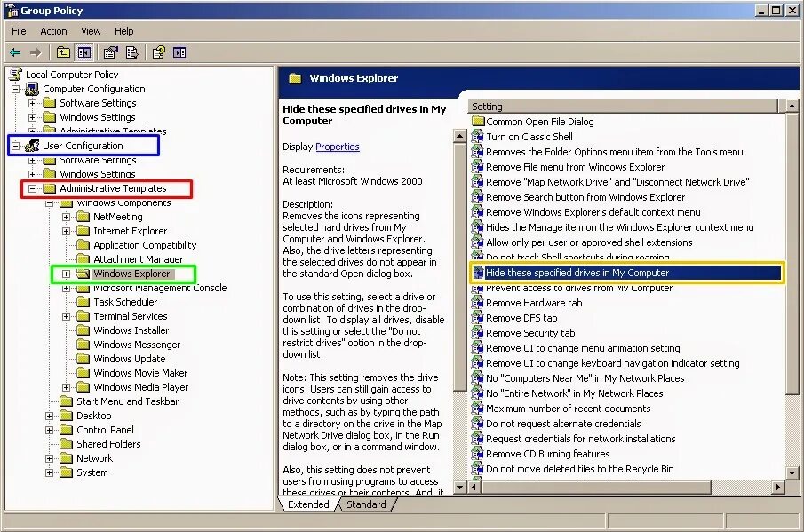Toggle the Show/Hide Console Tree toolbar button
The width and height of the screenshot is (804, 532).
click(x=84, y=52)
